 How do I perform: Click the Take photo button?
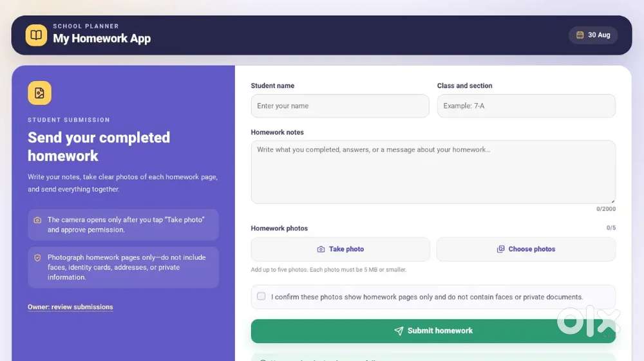[341, 249]
